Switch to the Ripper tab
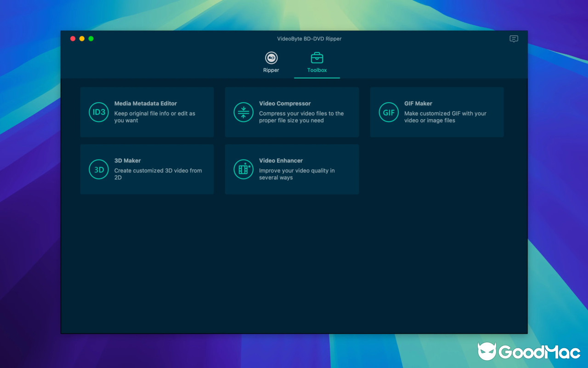Image resolution: width=588 pixels, height=368 pixels. pos(271,63)
